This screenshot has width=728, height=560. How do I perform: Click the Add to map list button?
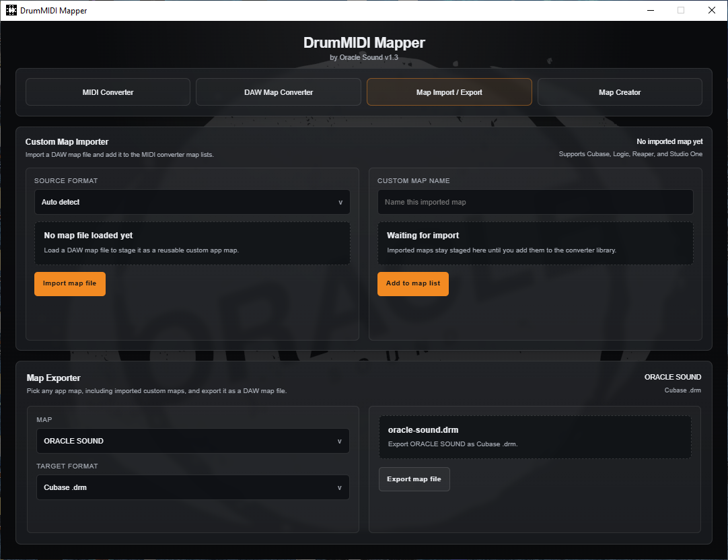click(x=413, y=283)
